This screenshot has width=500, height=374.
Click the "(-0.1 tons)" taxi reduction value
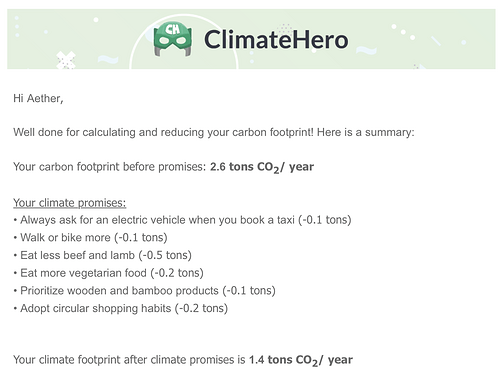[x=325, y=220]
